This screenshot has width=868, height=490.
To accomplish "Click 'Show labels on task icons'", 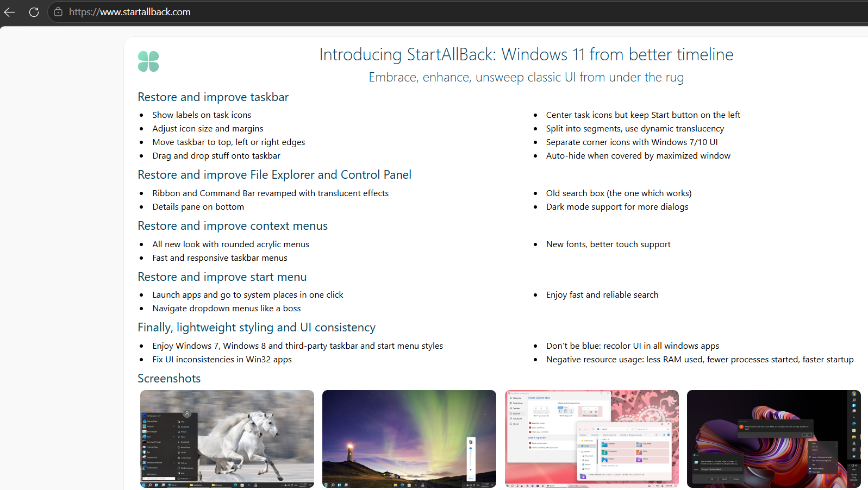I will (202, 115).
